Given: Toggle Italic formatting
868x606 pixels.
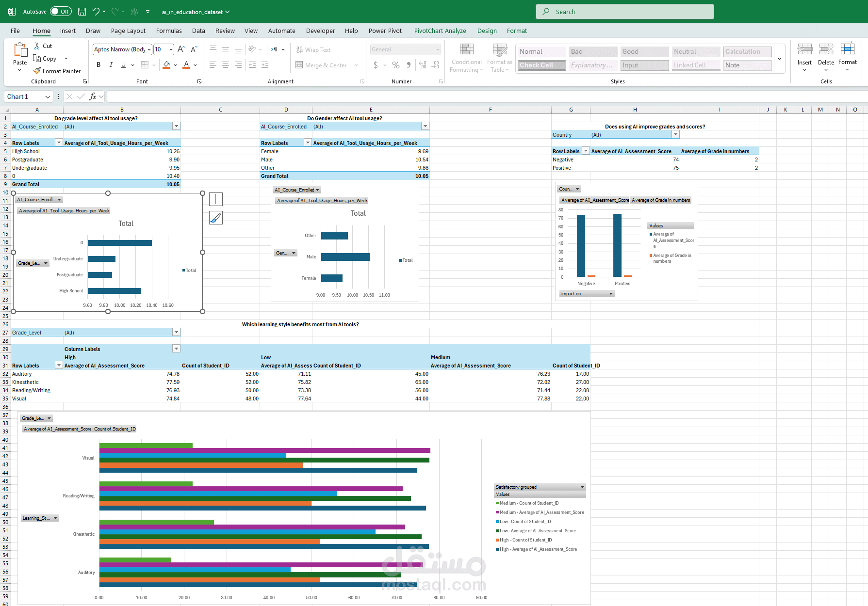Looking at the screenshot, I should pyautogui.click(x=111, y=65).
